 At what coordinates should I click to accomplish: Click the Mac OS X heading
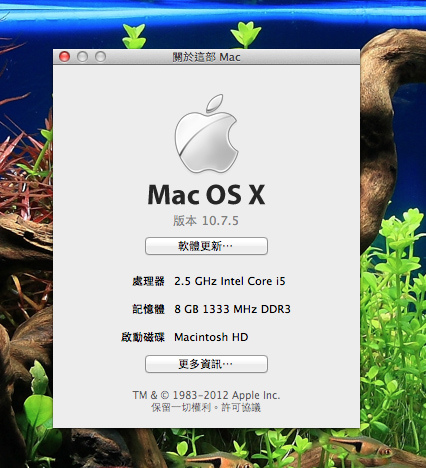pos(206,195)
